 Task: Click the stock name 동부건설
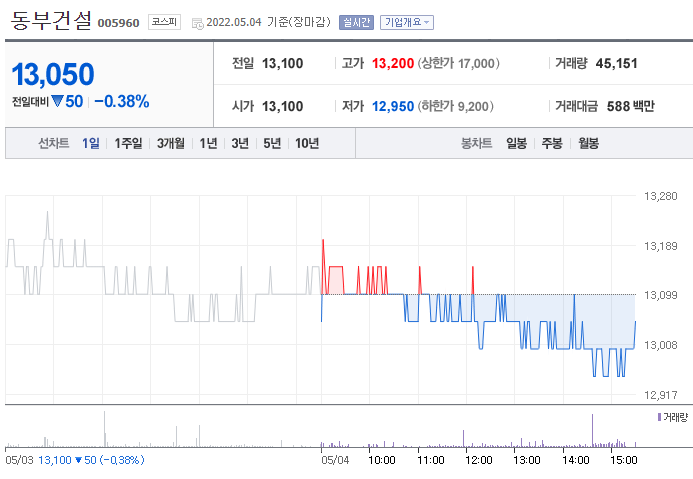pos(51,21)
